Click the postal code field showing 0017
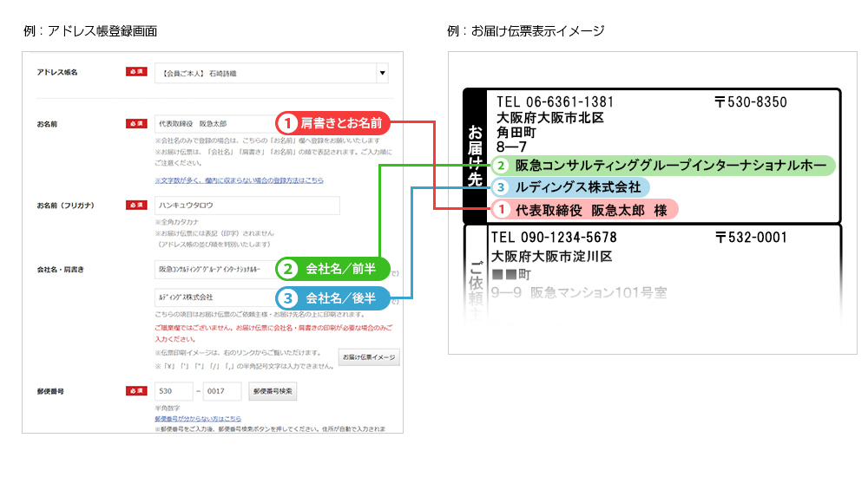Image resolution: width=868 pixels, height=477 pixels. coord(222,391)
